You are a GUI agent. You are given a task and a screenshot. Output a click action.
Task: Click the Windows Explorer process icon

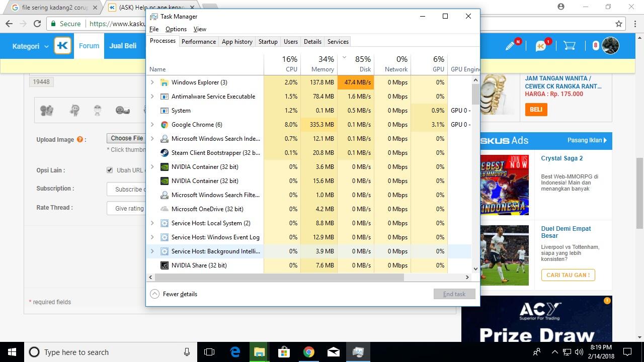tap(164, 82)
